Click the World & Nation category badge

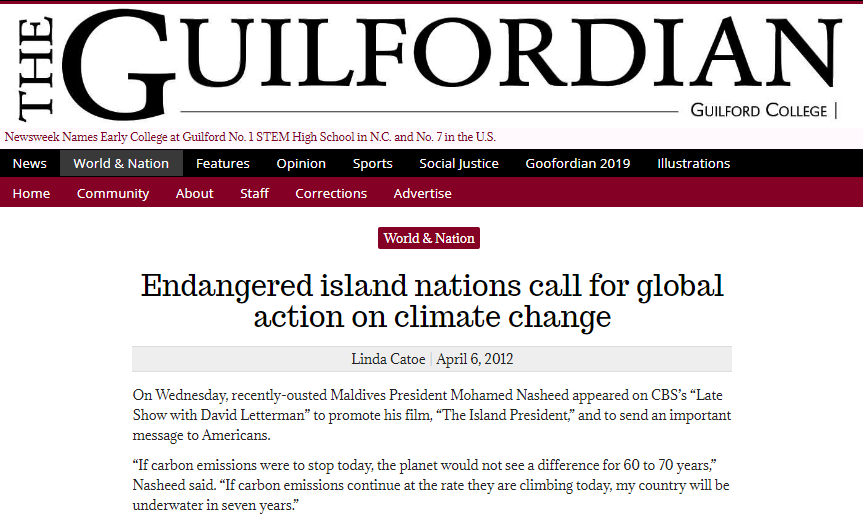tap(429, 238)
